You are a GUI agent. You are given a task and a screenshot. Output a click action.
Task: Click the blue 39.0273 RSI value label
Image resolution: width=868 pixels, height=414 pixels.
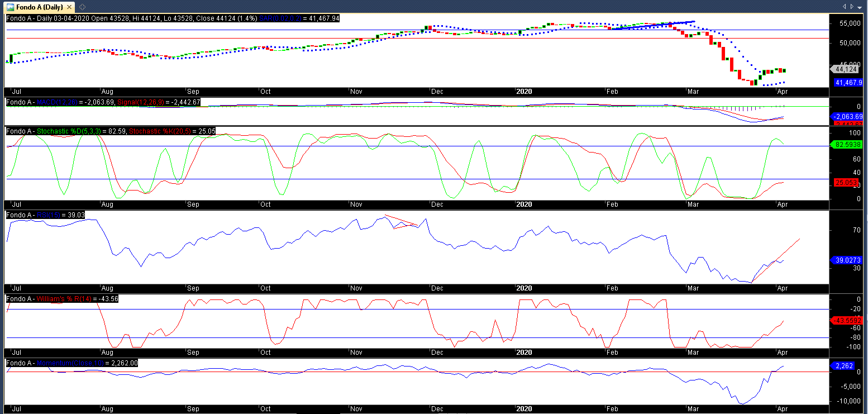click(x=847, y=260)
